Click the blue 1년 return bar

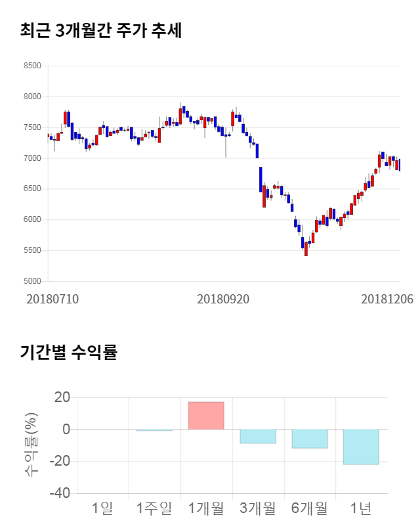point(361,447)
